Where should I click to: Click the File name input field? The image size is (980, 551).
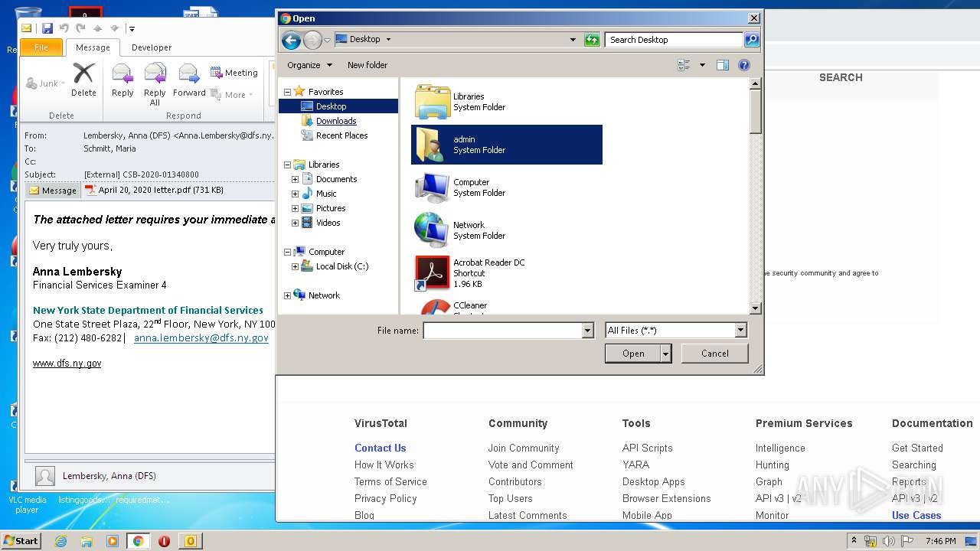[502, 331]
